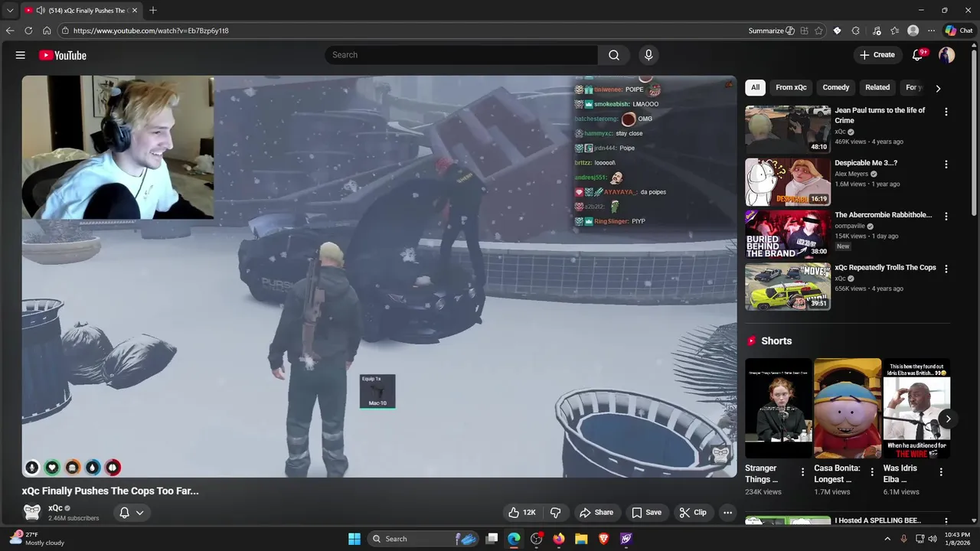Viewport: 980px width, 551px height.
Task: Show more filter chips with right arrow
Action: pos(938,88)
